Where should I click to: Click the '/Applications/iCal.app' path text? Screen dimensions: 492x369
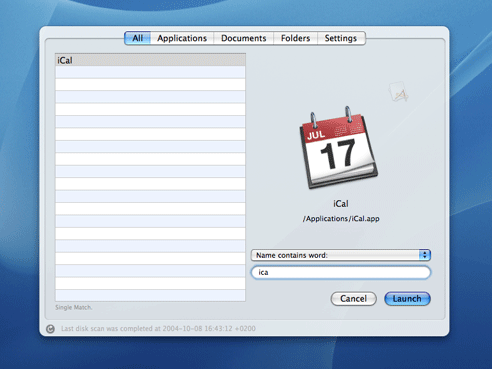coord(341,219)
